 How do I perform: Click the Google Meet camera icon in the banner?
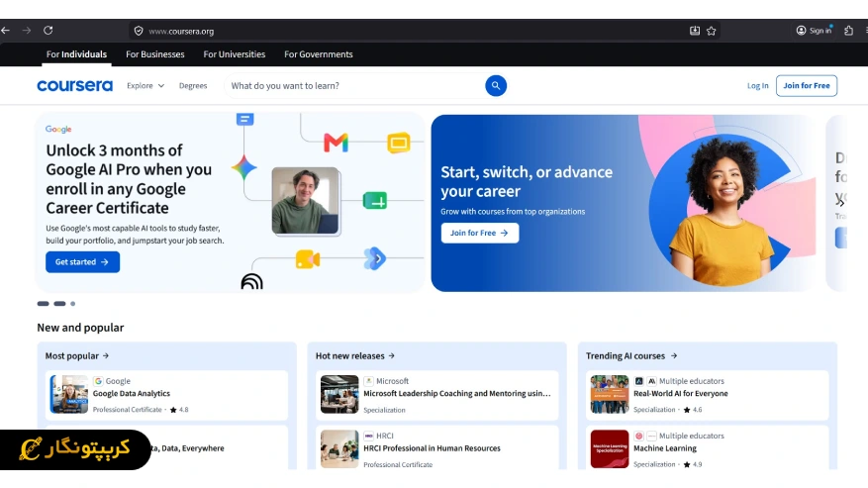tap(308, 259)
